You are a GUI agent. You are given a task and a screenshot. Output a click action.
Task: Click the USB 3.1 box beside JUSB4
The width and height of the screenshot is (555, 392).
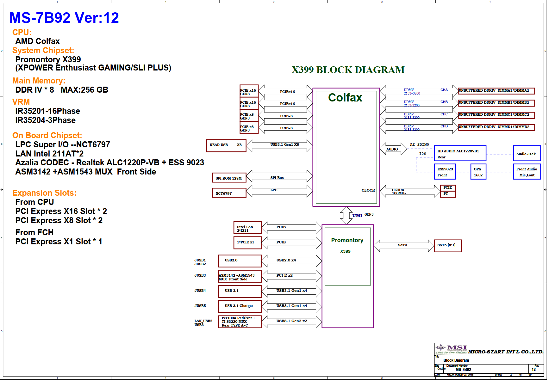240,291
